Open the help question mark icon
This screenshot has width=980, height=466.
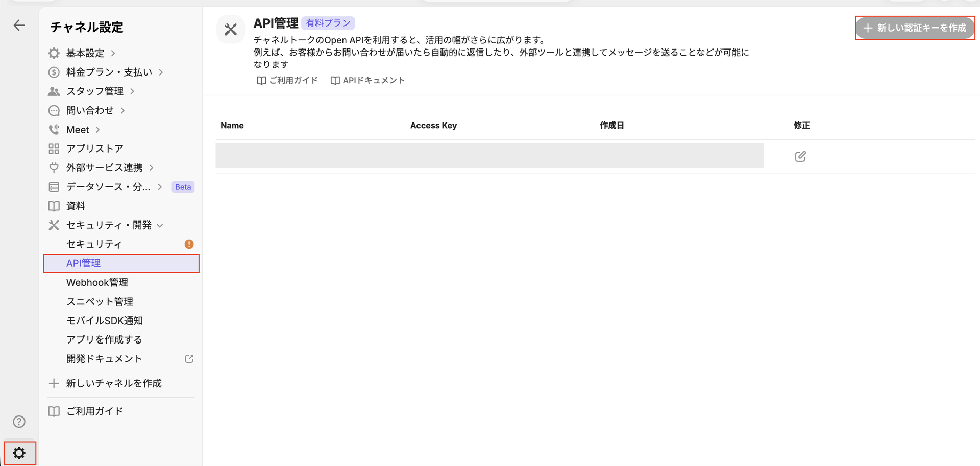click(19, 422)
